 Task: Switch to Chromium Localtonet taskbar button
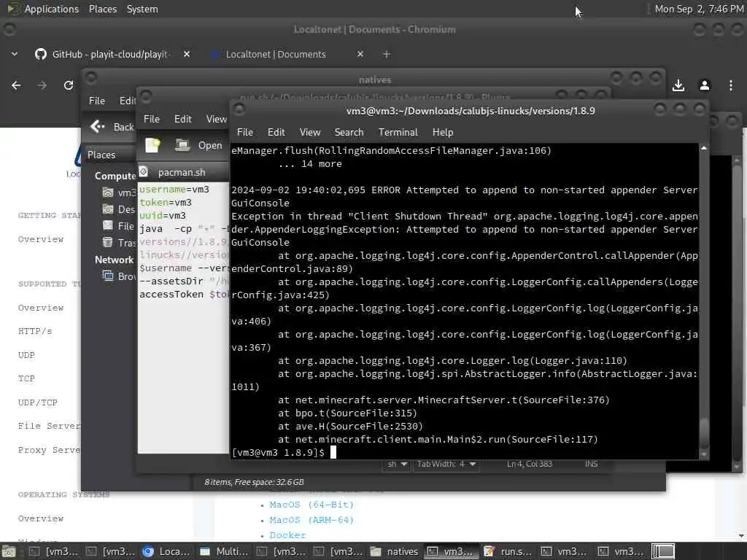tap(167, 551)
